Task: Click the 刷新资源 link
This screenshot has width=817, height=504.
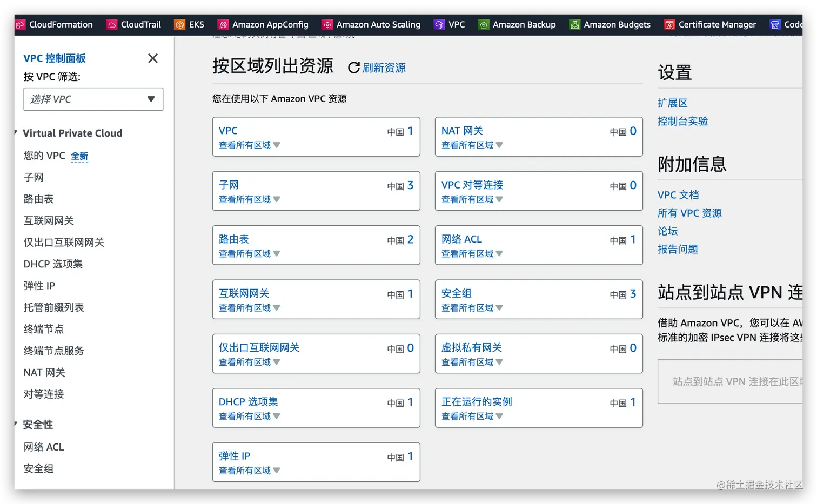Action: (x=384, y=68)
